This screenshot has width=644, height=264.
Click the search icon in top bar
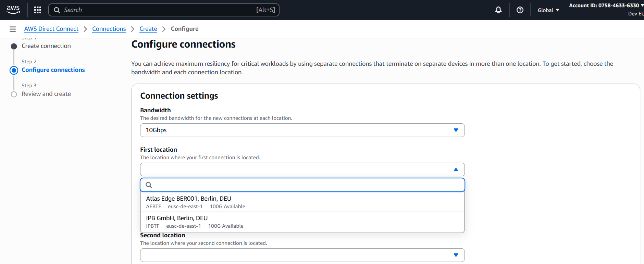tap(57, 10)
